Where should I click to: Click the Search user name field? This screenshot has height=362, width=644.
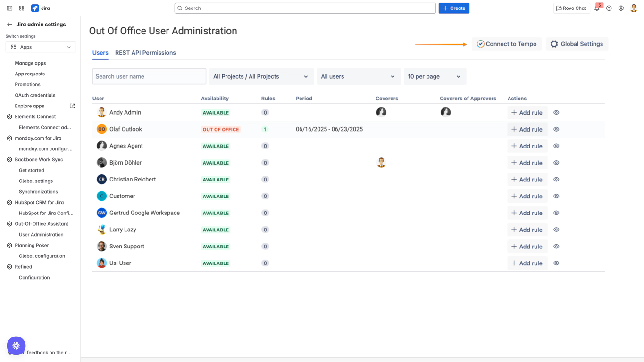click(x=149, y=76)
